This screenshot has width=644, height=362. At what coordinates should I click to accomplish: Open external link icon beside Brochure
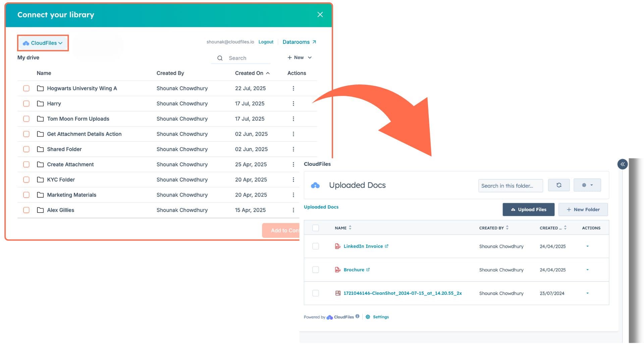click(368, 269)
